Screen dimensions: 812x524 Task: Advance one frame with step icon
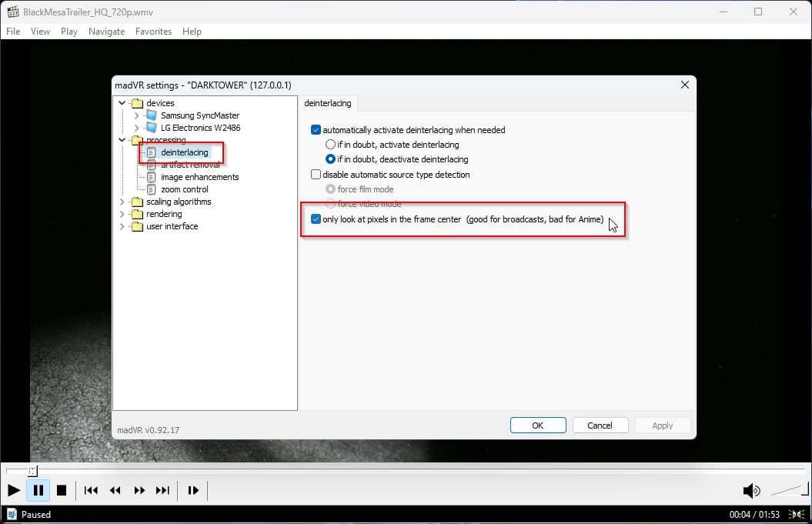[193, 490]
